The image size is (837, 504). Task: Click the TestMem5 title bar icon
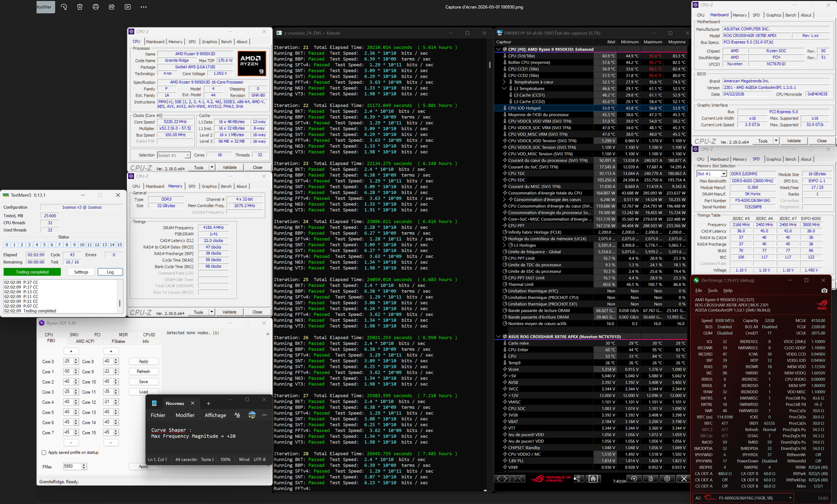[x=6, y=195]
